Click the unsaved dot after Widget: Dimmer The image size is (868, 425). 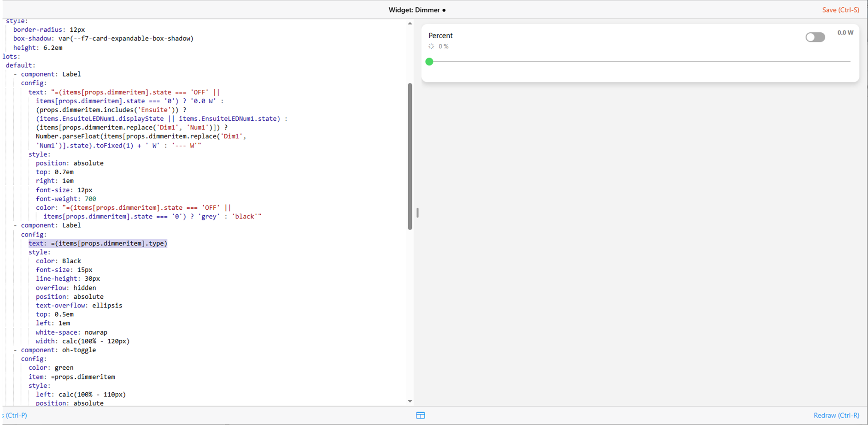pos(444,10)
